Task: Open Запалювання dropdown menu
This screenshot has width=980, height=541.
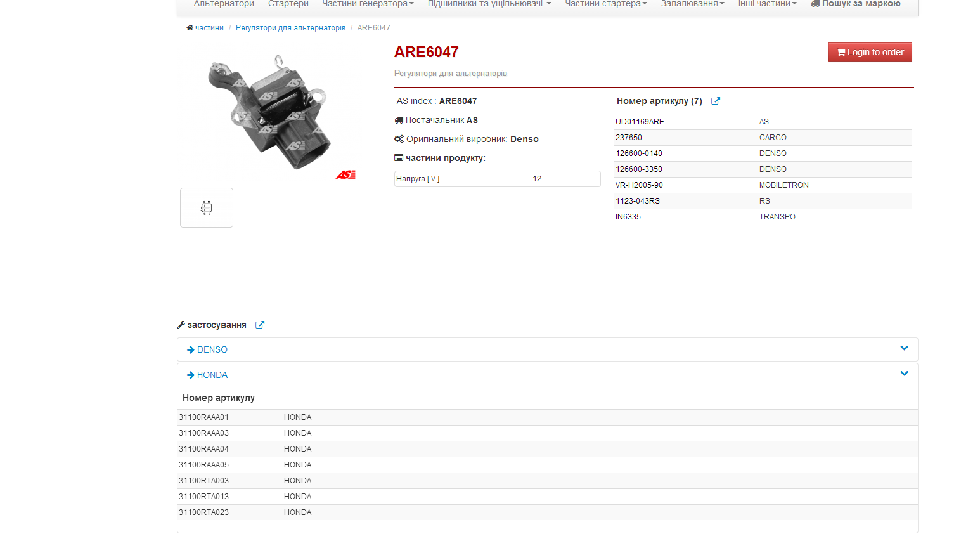Action: pyautogui.click(x=692, y=4)
